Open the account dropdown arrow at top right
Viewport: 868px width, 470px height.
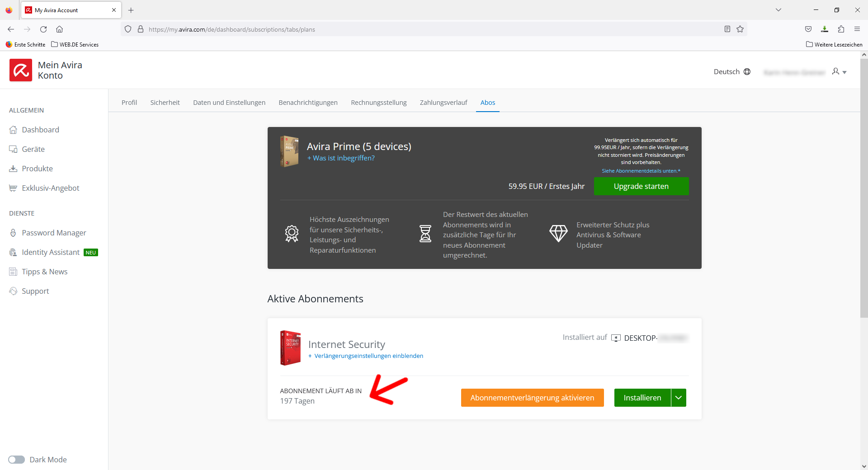click(x=844, y=72)
